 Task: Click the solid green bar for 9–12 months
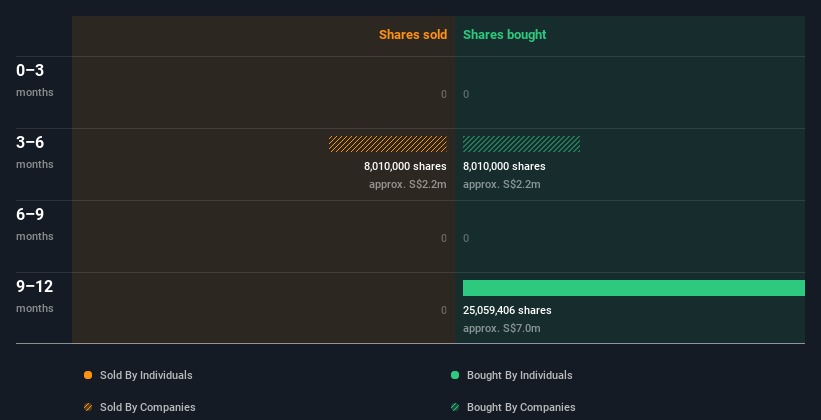[x=634, y=288]
